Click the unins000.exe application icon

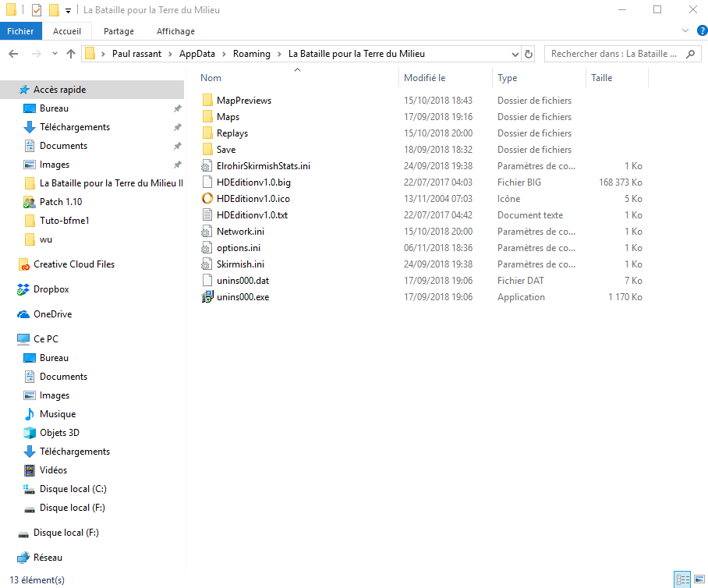click(x=207, y=296)
